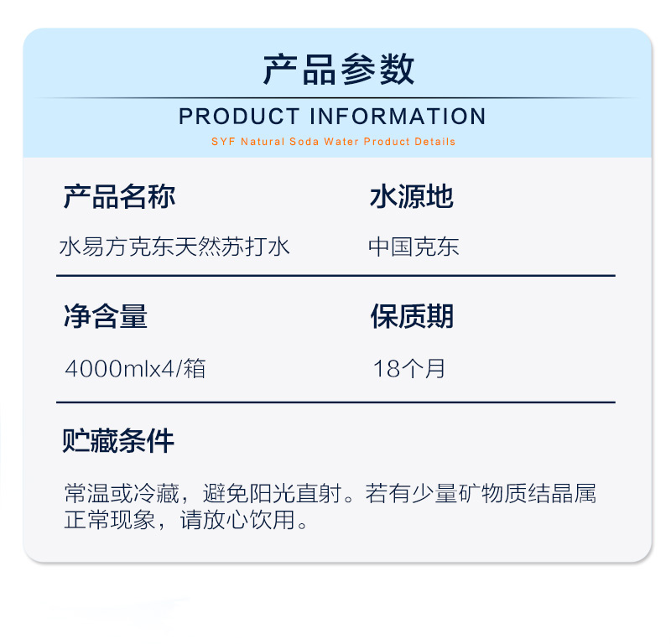
Task: Click the PRODUCT INFORMATION heading
Action: click(332, 117)
